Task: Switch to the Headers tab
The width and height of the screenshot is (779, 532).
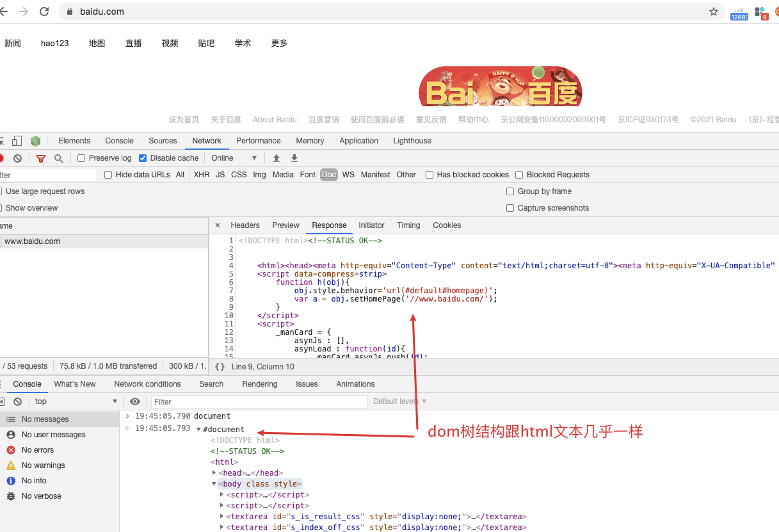Action: 245,225
